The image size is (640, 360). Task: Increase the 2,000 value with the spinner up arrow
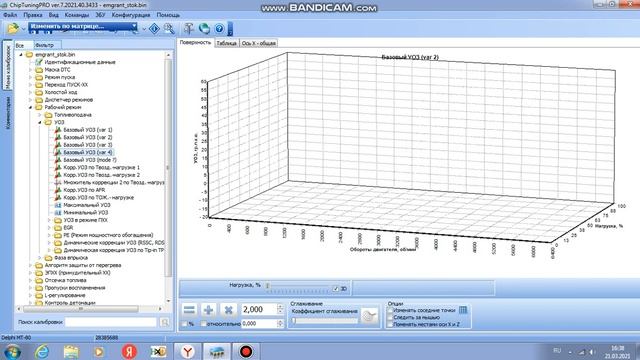(x=280, y=307)
